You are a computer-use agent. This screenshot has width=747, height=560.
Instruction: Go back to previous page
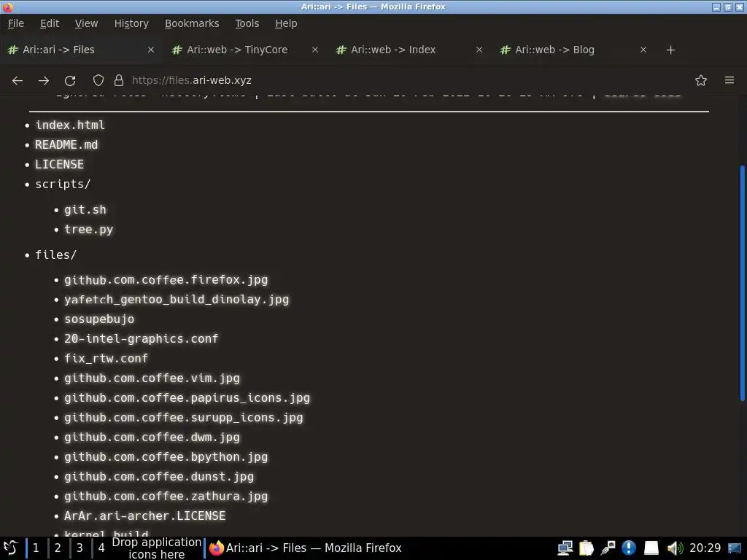click(x=18, y=80)
